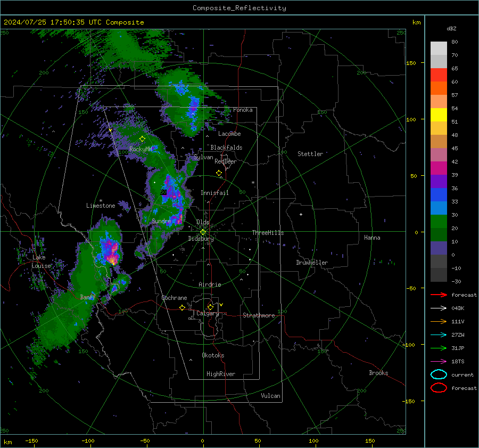Click the yellow diamond marker near Cochrane
This screenshot has width=479, height=448.
coord(183,307)
